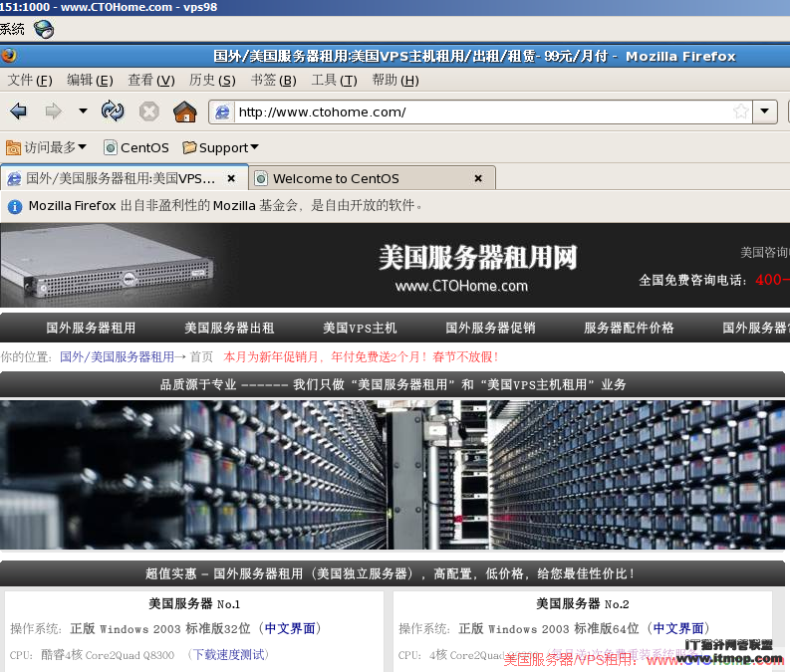Screen dimensions: 790x672
Task: Click the favicon on the Welcome to CentOS tab
Action: 260,178
